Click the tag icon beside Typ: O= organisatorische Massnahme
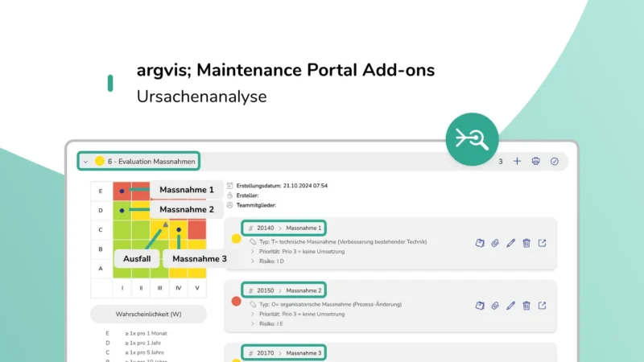 tap(253, 304)
